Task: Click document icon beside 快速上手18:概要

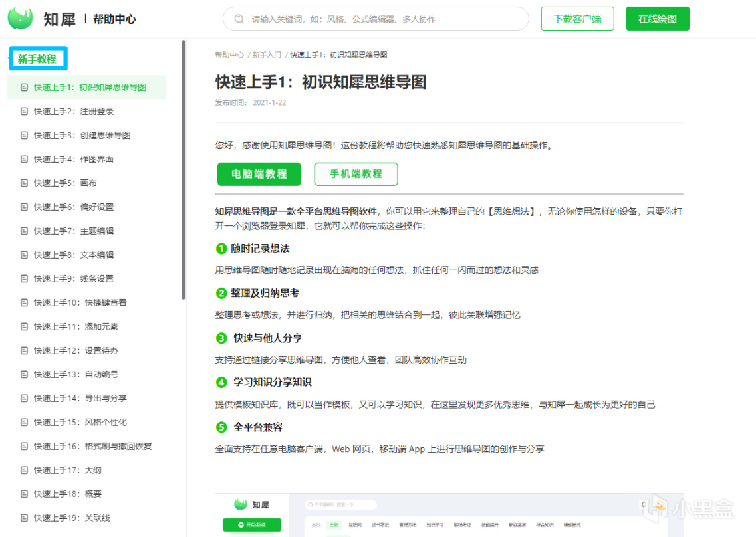Action: click(x=24, y=494)
